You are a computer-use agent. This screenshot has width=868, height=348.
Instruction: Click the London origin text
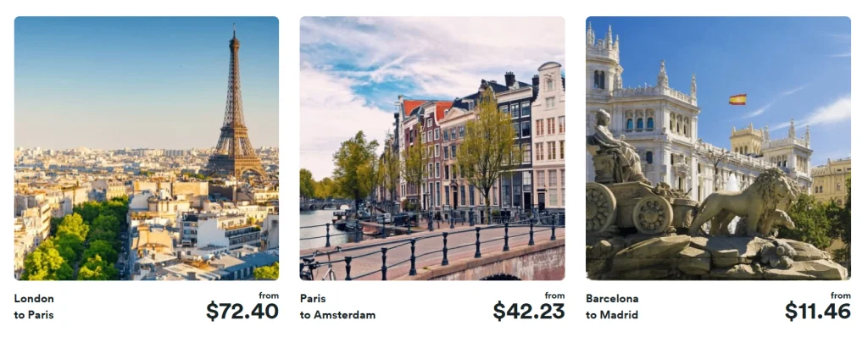[x=34, y=298]
